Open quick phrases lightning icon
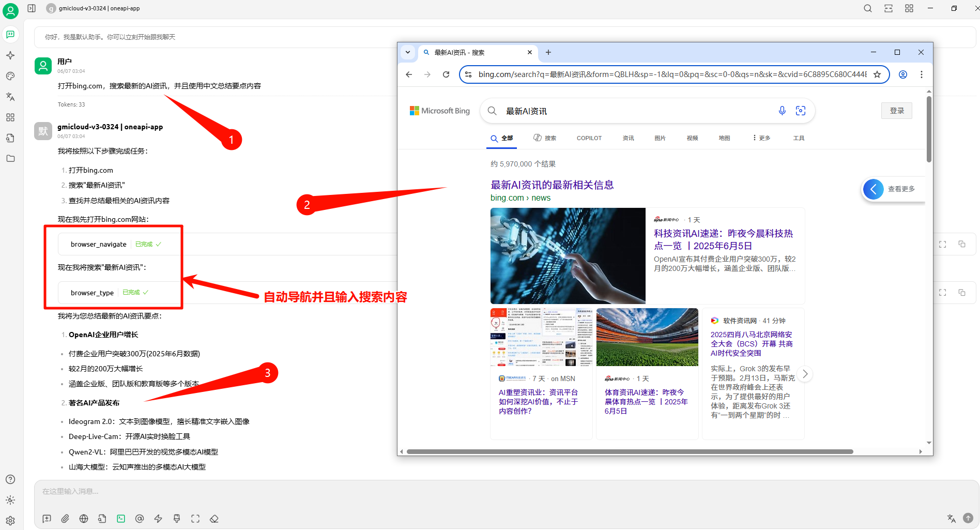This screenshot has height=530, width=980. (x=158, y=519)
